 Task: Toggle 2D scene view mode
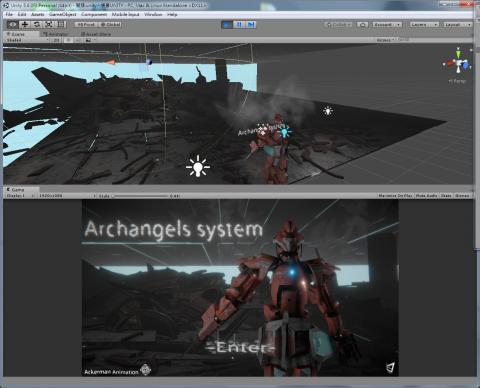[x=57, y=40]
